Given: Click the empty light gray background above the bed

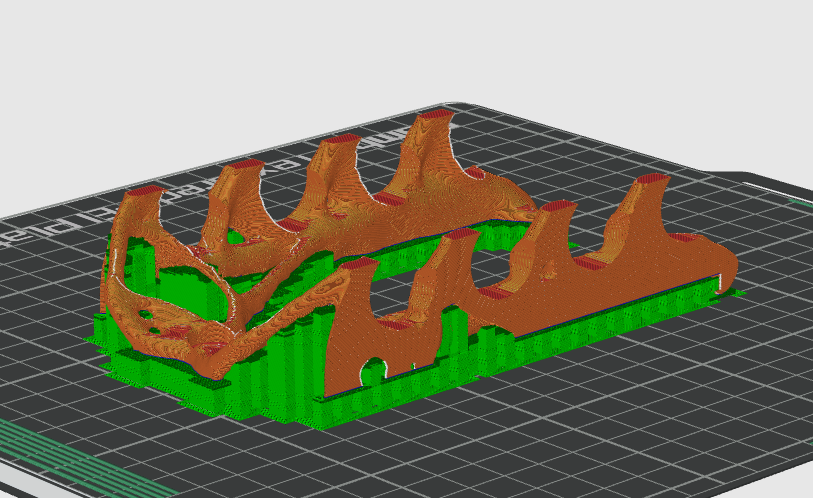Looking at the screenshot, I should click(400, 50).
